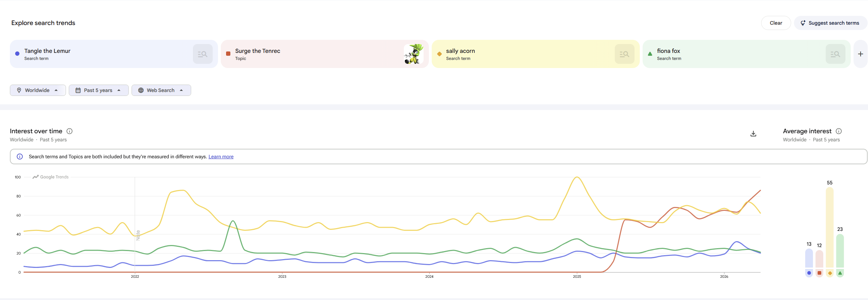Click search icon on sally acorn card

pyautogui.click(x=624, y=54)
